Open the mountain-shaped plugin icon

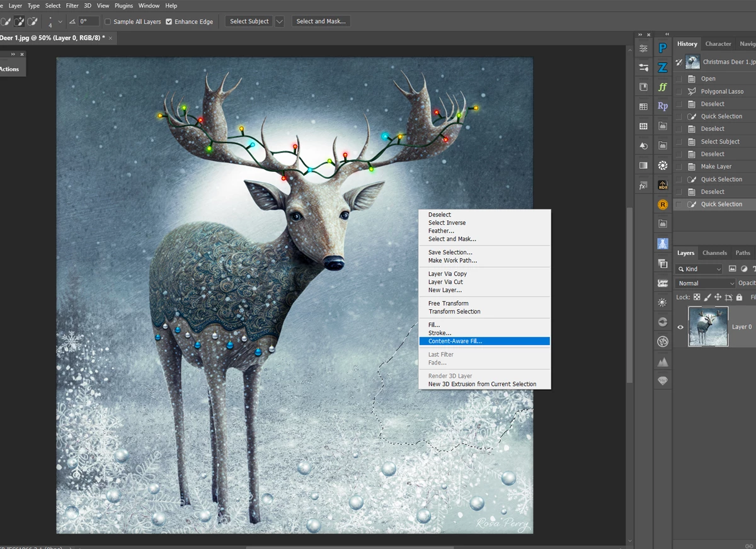(663, 361)
